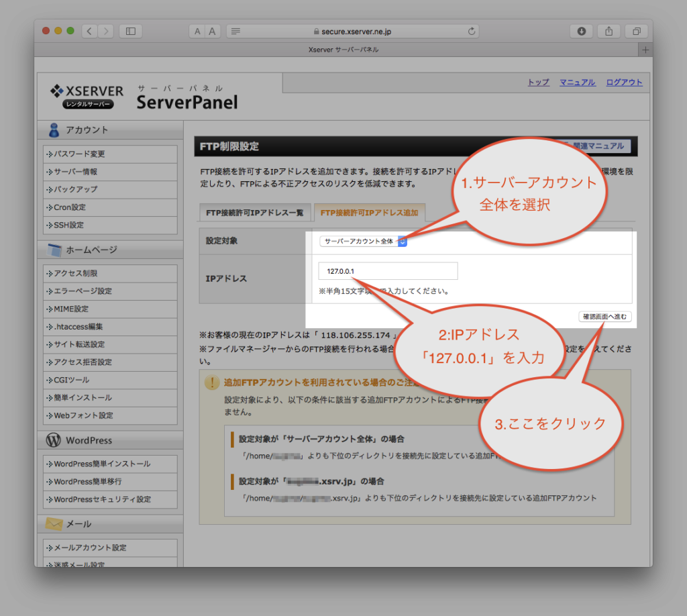The image size is (687, 616).
Task: Click the IPアドレス row label
Action: [x=226, y=278]
